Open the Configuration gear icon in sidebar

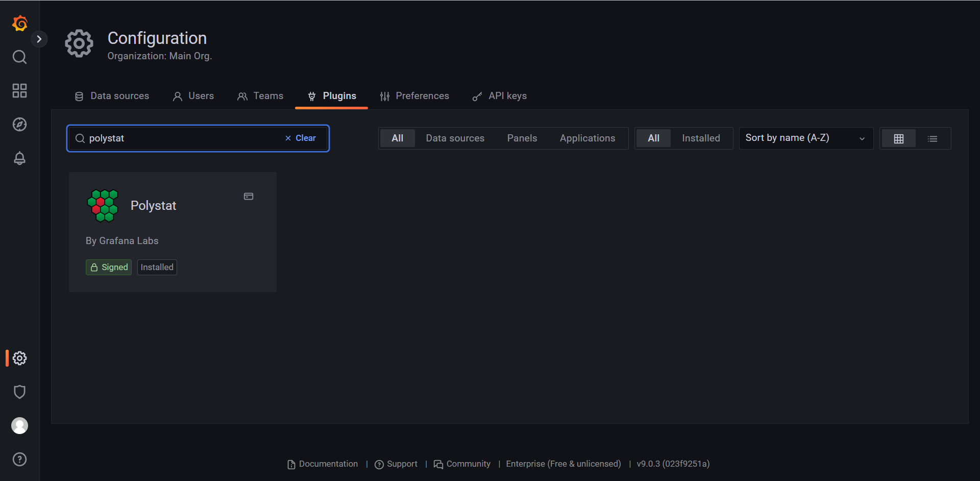(x=19, y=358)
